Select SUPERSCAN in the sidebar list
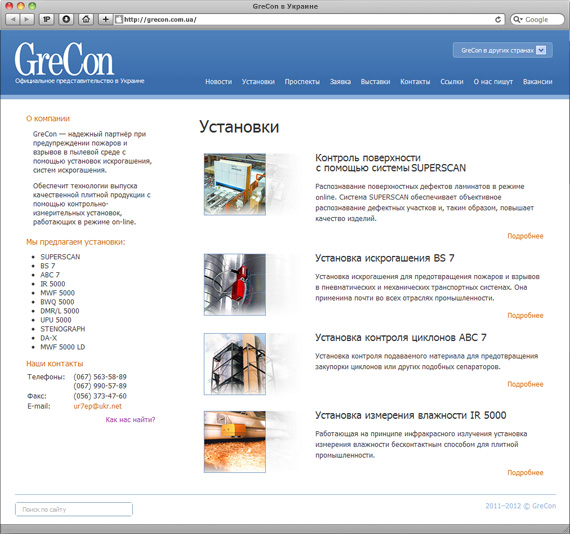Image resolution: width=570 pixels, height=534 pixels. pos(60,257)
